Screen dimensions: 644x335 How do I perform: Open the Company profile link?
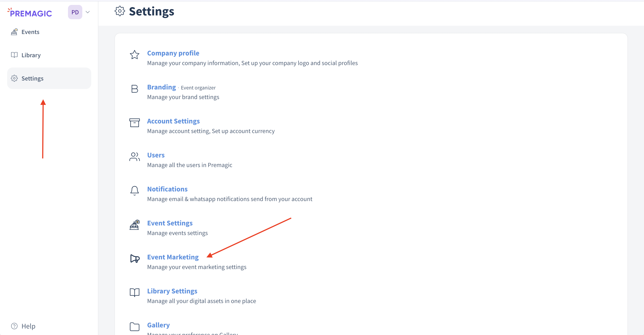tap(173, 53)
